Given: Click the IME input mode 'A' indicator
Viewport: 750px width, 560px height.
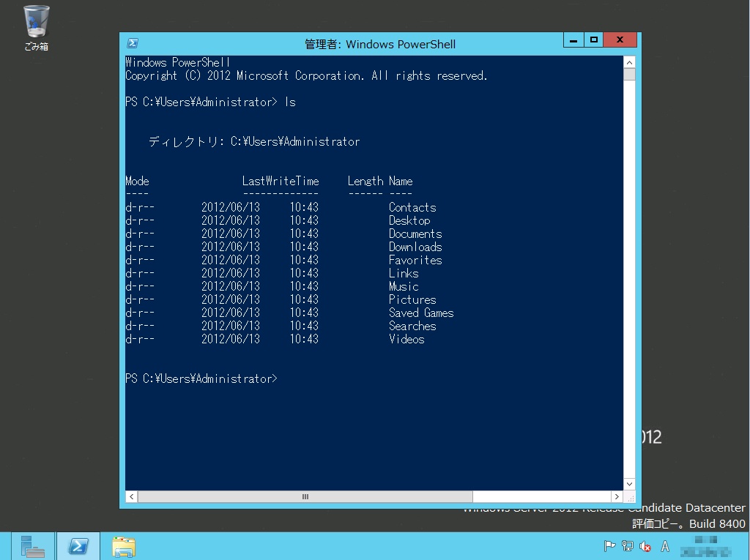Looking at the screenshot, I should [665, 546].
